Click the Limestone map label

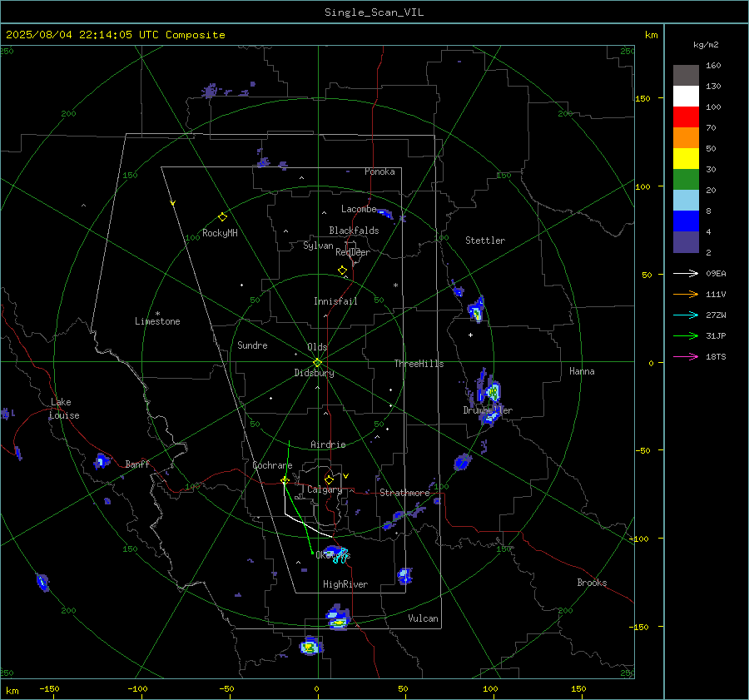tap(157, 321)
